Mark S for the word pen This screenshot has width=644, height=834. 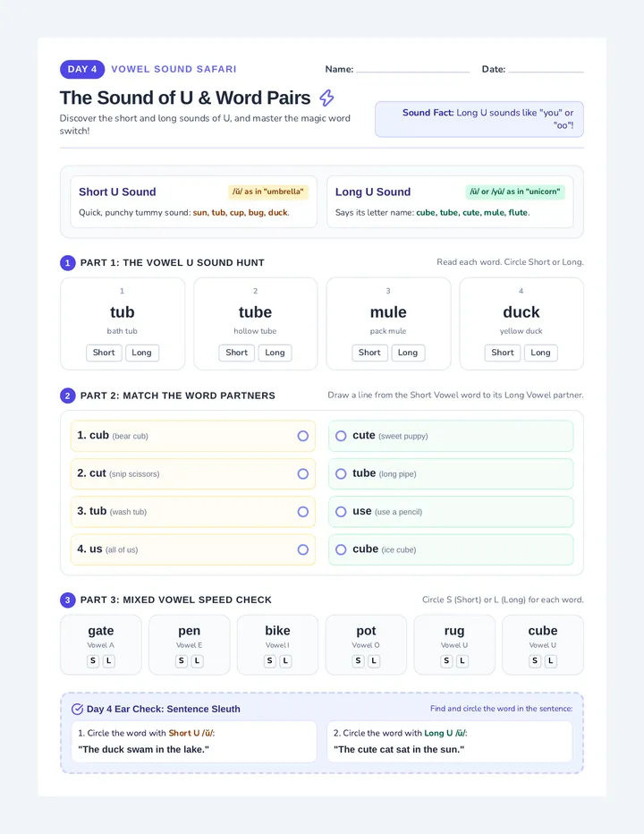coord(182,661)
